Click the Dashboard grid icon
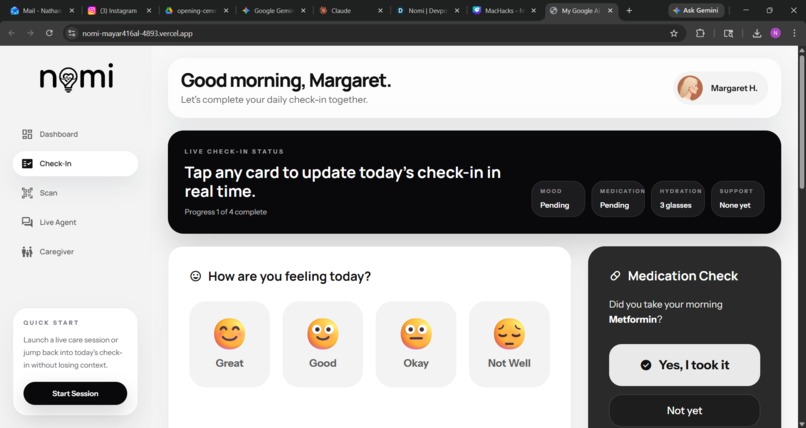806x428 pixels. click(27, 134)
